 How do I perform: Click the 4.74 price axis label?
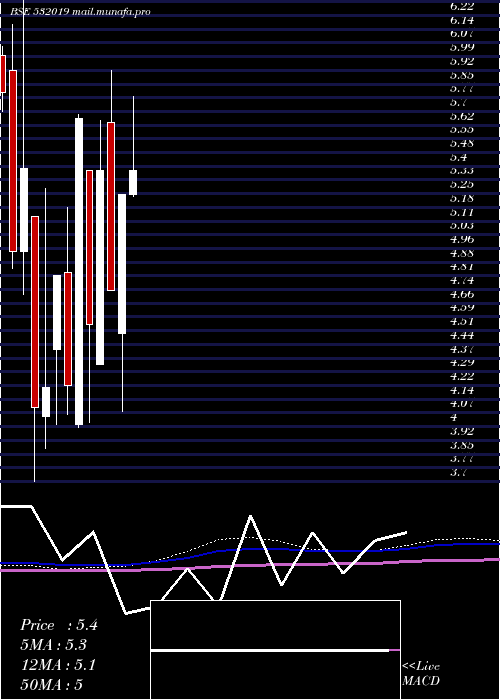tap(462, 280)
